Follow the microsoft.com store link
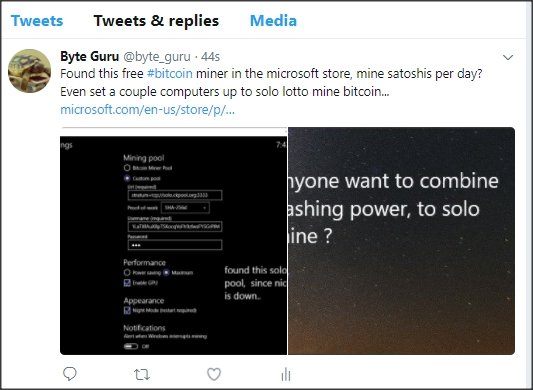533x390 pixels. click(x=148, y=109)
